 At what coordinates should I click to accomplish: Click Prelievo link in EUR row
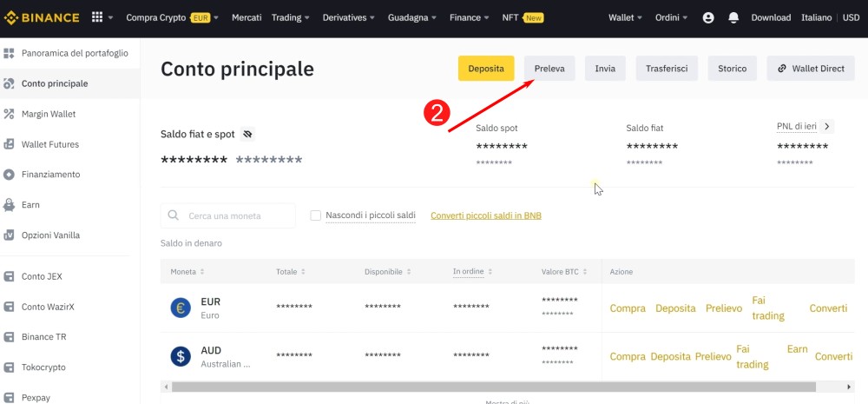pyautogui.click(x=724, y=308)
